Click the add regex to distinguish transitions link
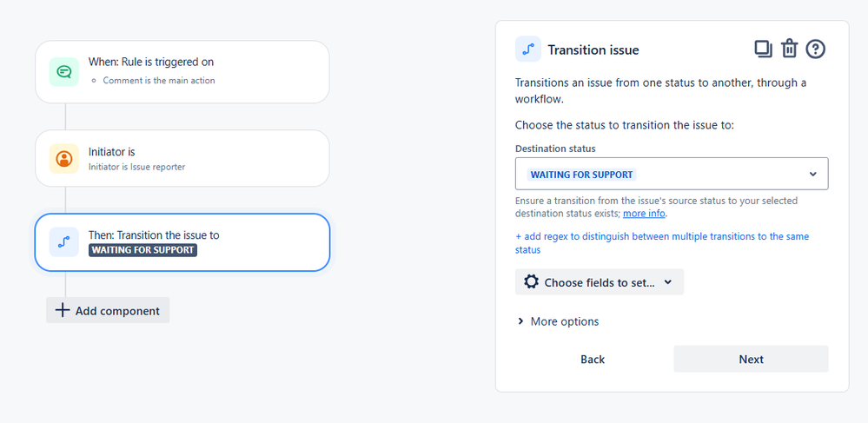 pos(662,243)
